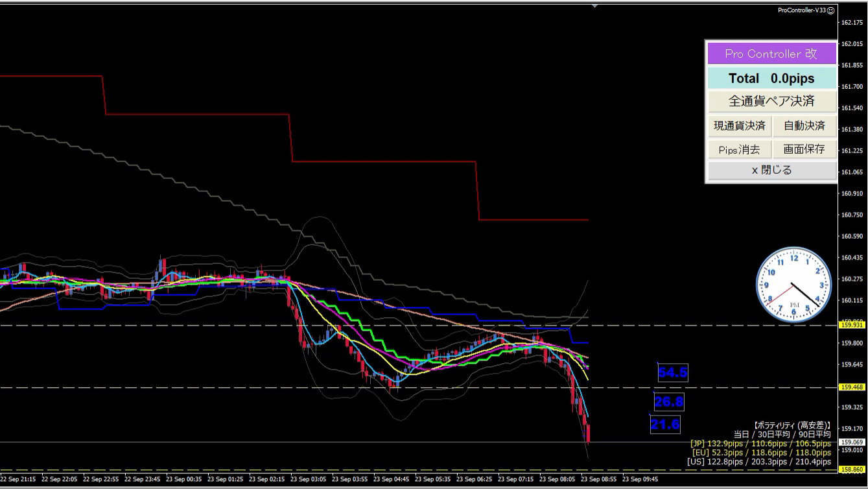The width and height of the screenshot is (868, 489).
Task: Click the 159.931 price level tag
Action: point(852,326)
